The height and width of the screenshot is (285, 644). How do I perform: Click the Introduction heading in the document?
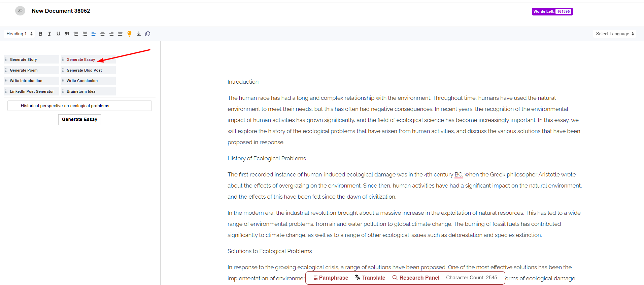[243, 82]
